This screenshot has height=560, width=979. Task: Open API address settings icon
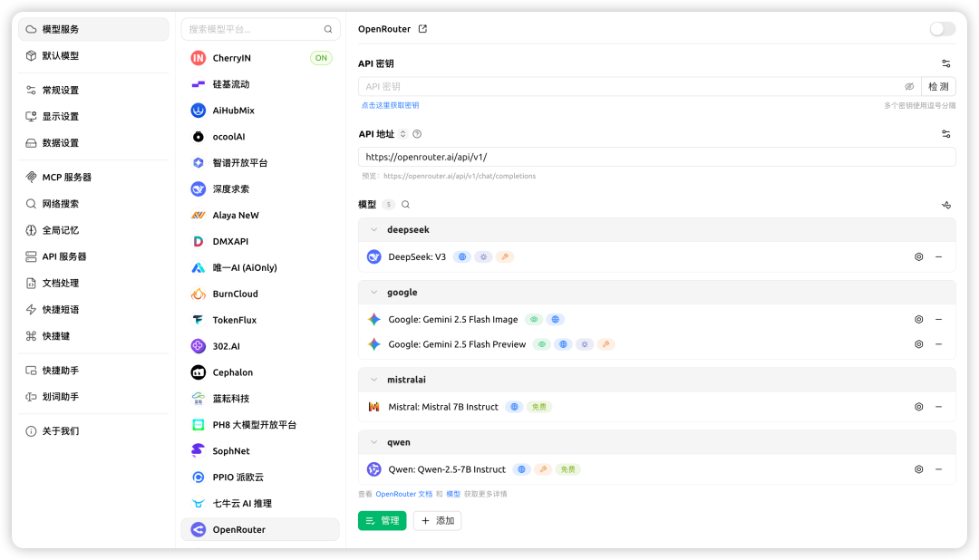[x=945, y=134]
